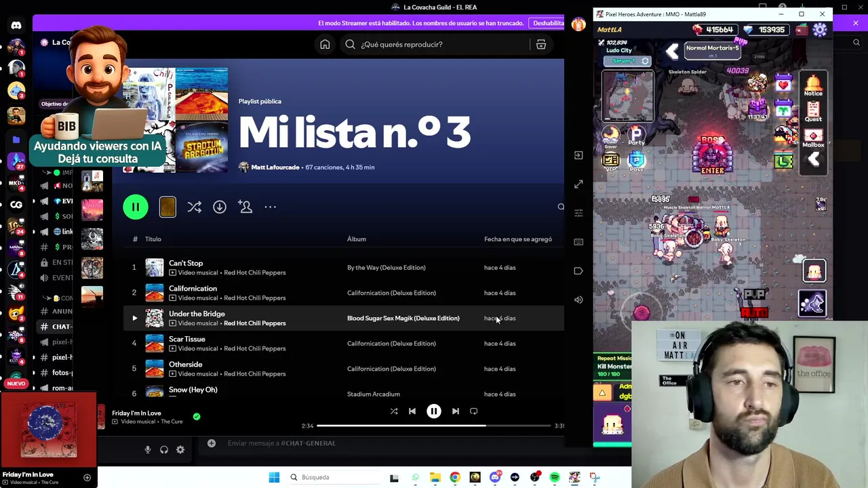The image size is (868, 488).
Task: Open Spotify from the taskbar
Action: pos(555,477)
